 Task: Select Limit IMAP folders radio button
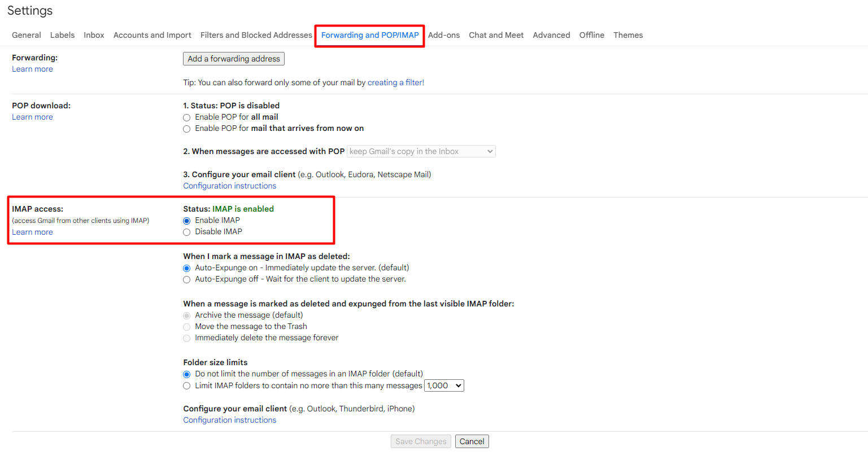point(186,386)
